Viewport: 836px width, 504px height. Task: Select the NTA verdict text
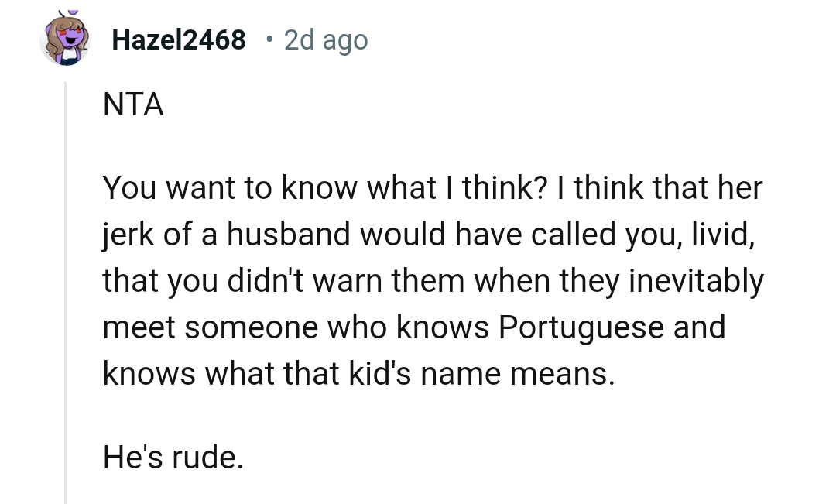pos(132,105)
